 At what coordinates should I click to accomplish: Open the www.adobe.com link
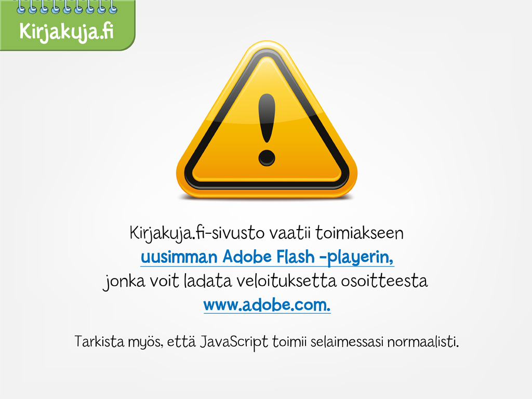(267, 304)
